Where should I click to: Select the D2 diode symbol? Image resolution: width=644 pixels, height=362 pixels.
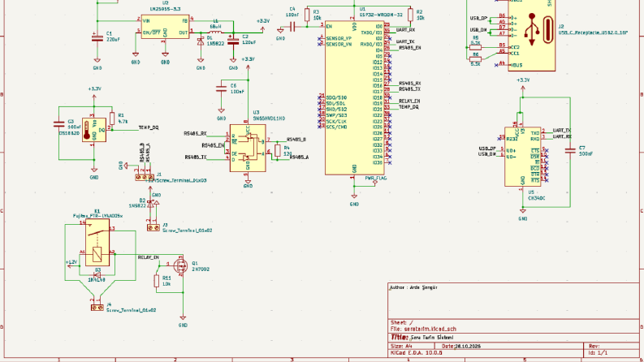tap(151, 203)
